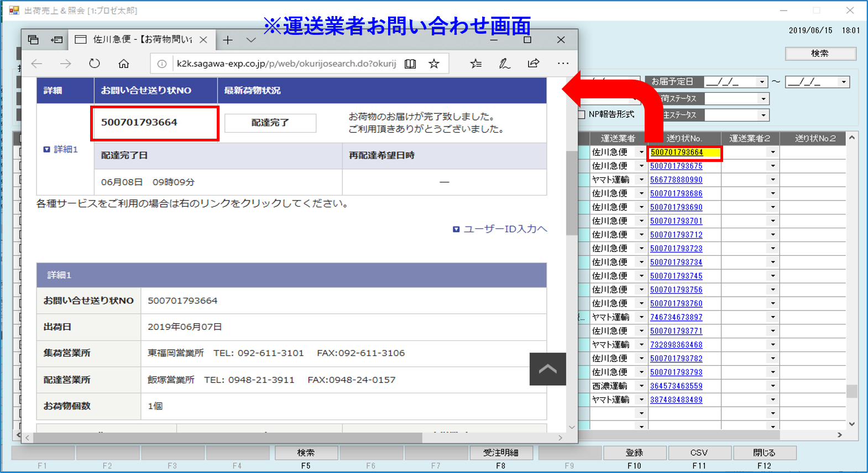Open reading view book icon
The width and height of the screenshot is (868, 473).
pos(410,64)
